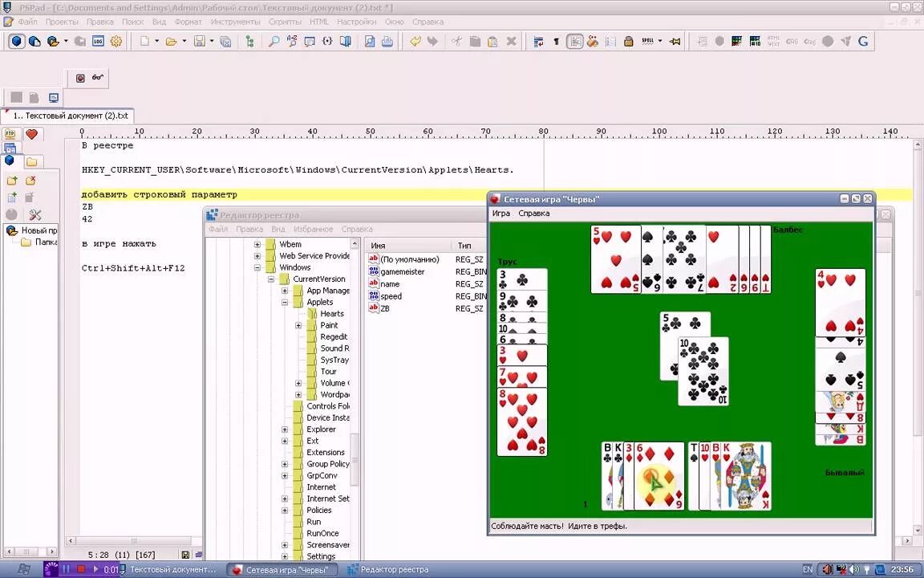Switch to Сетевая игра "Червы" taskbar button
This screenshot has height=578, width=924.
[282, 570]
